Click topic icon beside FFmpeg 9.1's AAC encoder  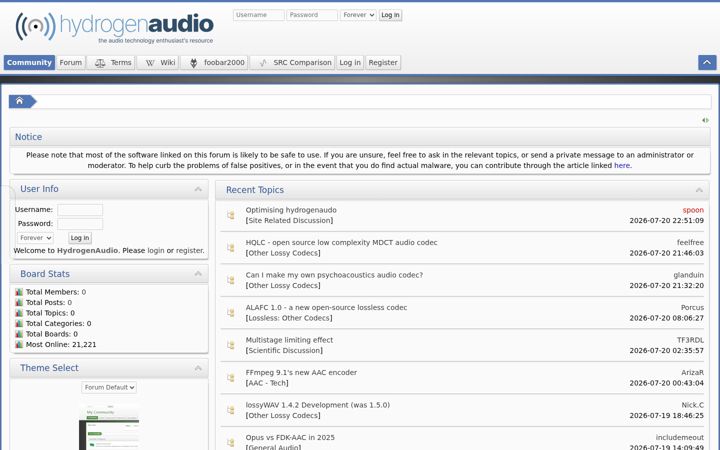[x=231, y=378]
